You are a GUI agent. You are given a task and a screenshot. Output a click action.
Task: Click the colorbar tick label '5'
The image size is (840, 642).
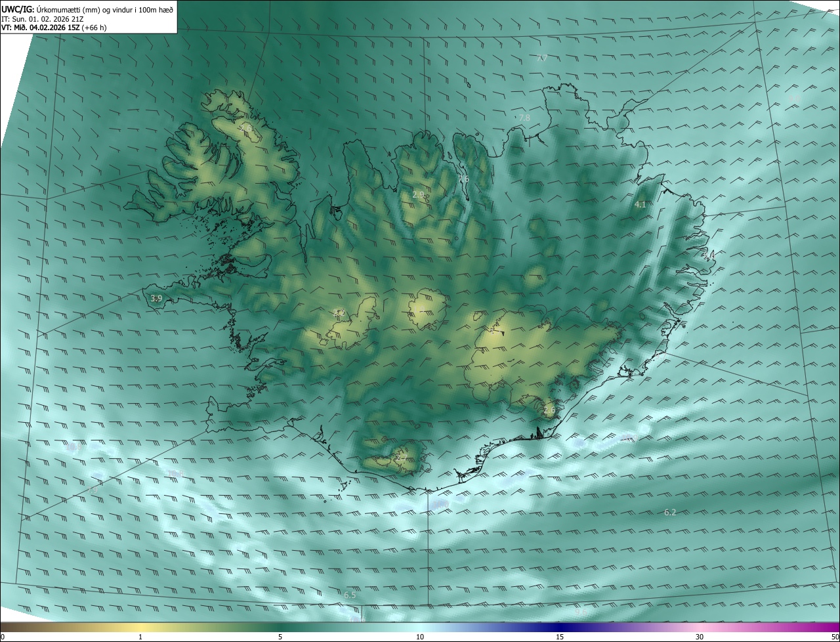pos(280,637)
